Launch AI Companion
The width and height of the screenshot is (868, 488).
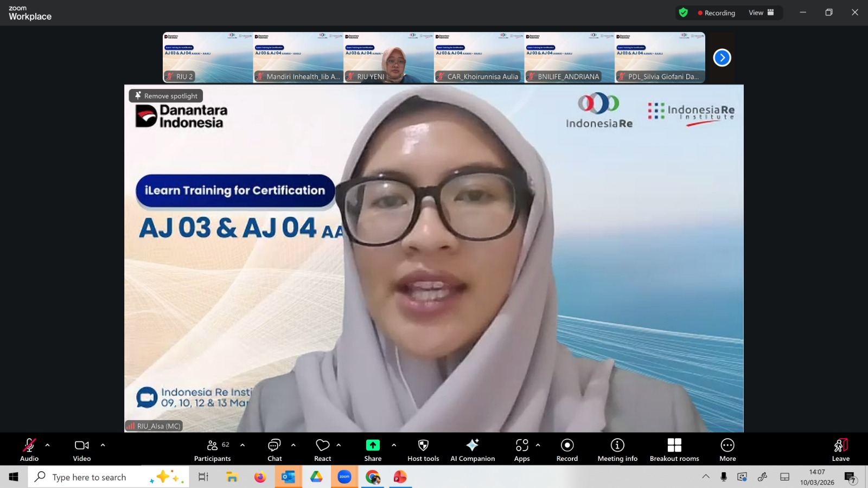click(473, 450)
